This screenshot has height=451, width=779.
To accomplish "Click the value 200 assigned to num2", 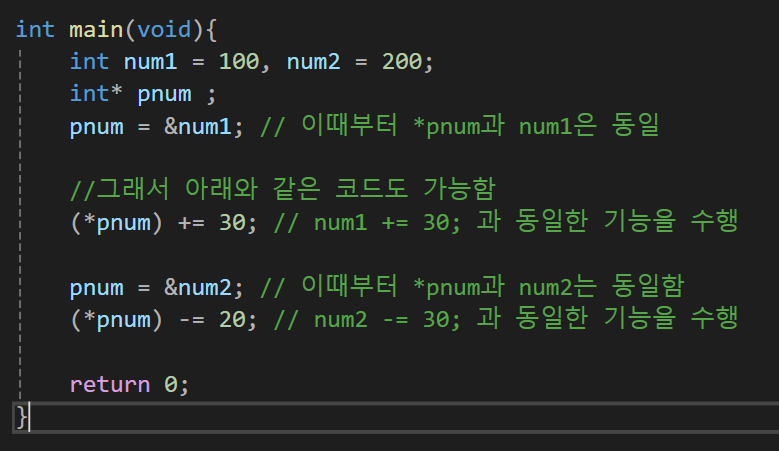I will click(402, 62).
